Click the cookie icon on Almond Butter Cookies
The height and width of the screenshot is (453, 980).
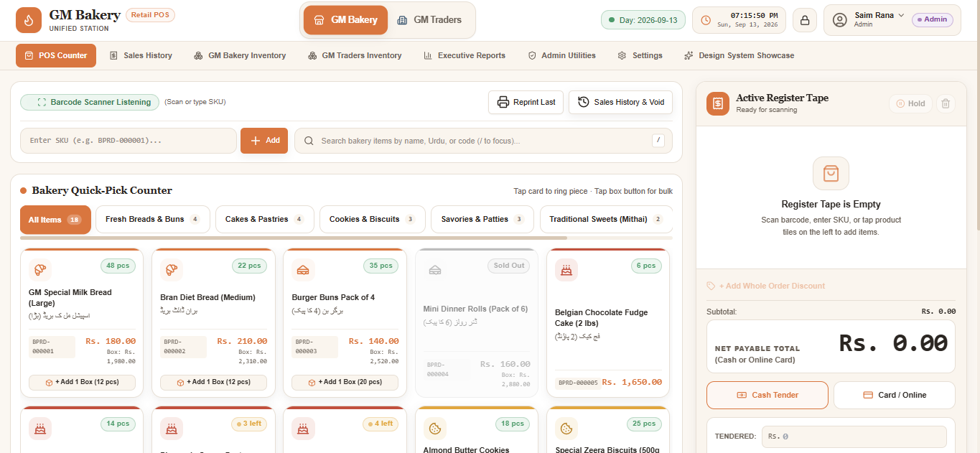pos(434,429)
